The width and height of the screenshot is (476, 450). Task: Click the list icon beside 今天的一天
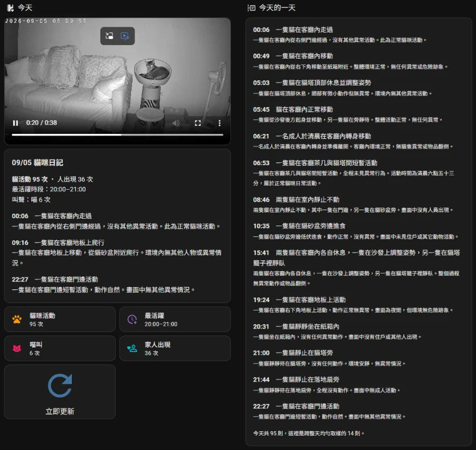point(251,8)
